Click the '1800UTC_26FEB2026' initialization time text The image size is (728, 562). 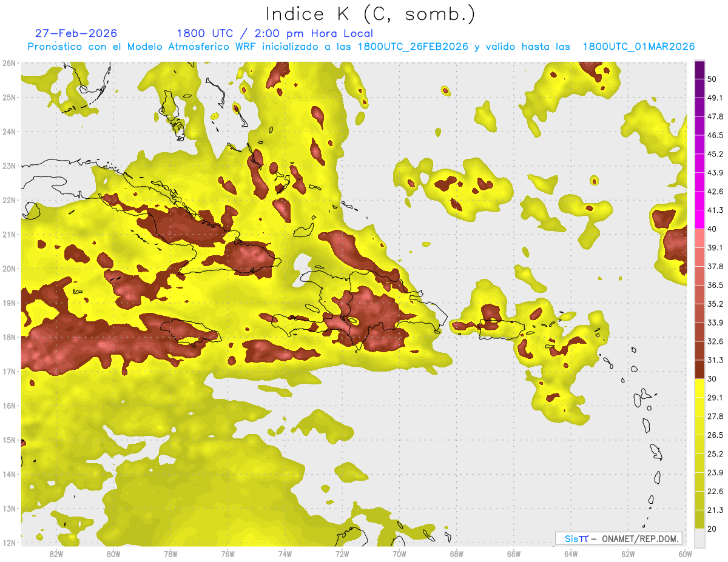(x=413, y=47)
